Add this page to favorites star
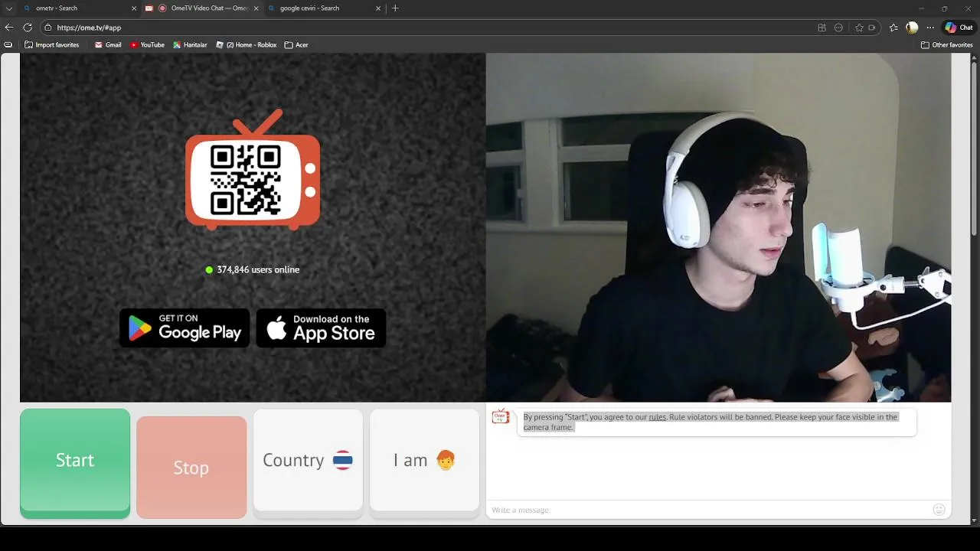The height and width of the screenshot is (551, 980). [x=859, y=28]
